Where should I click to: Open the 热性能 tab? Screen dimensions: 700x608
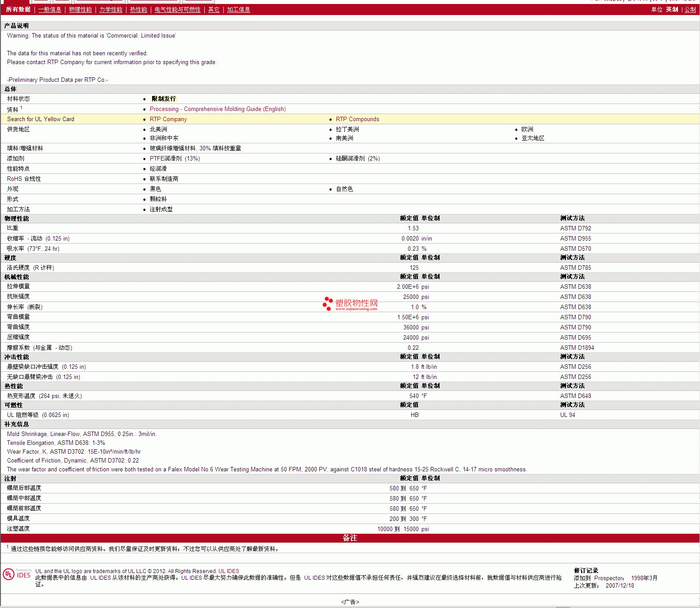tap(138, 10)
